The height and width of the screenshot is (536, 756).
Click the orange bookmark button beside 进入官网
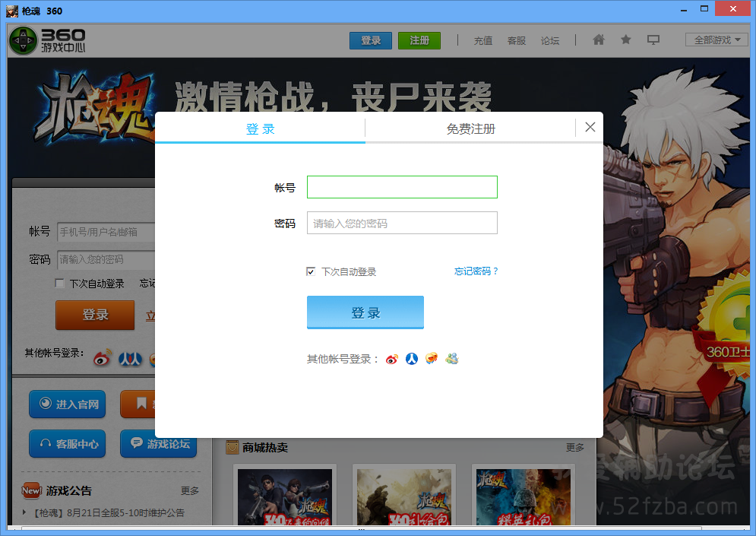138,404
